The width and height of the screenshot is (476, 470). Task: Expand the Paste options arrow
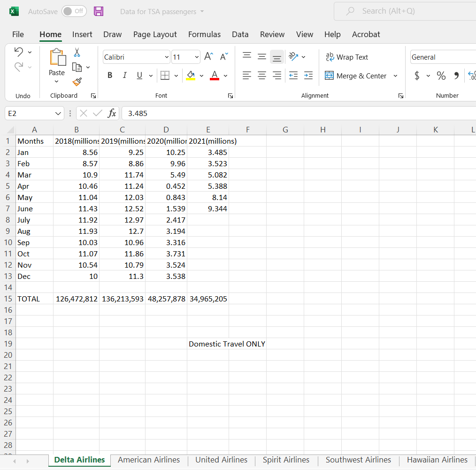56,81
